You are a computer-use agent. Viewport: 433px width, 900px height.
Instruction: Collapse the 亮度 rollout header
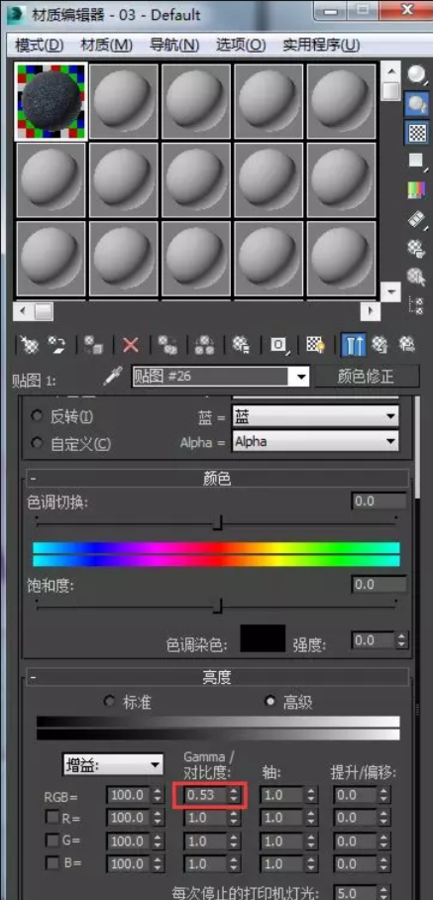(x=216, y=677)
